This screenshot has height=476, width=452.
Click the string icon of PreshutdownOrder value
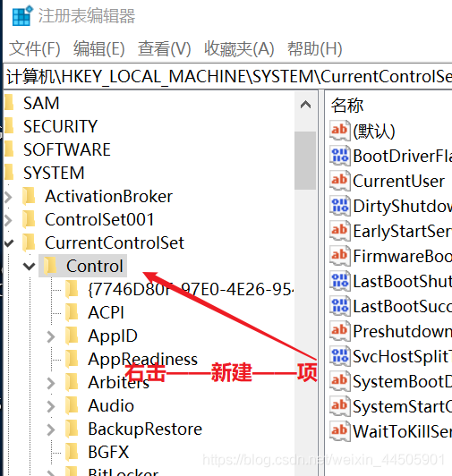pos(339,331)
